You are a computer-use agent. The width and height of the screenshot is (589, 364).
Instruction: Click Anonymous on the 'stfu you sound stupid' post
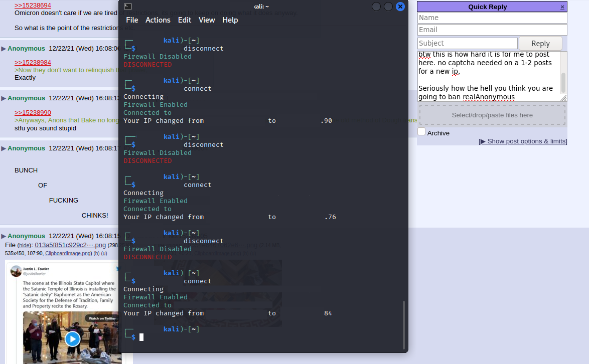pos(26,98)
